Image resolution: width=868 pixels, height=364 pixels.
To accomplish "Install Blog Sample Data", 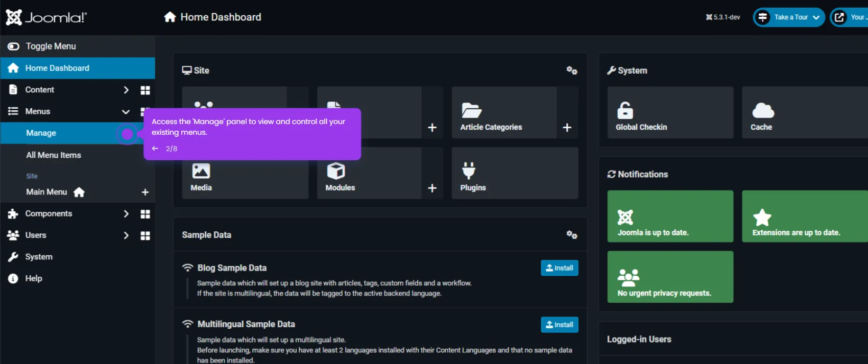I will (560, 268).
